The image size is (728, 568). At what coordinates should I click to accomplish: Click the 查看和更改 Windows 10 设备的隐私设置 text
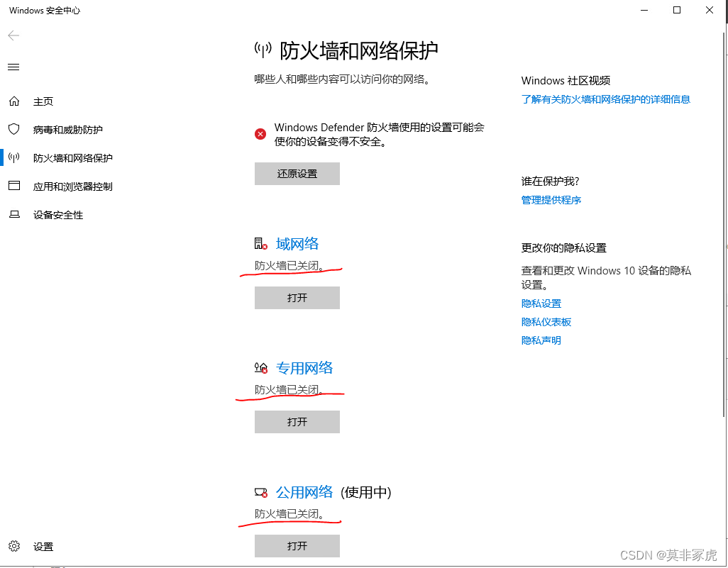(x=606, y=277)
